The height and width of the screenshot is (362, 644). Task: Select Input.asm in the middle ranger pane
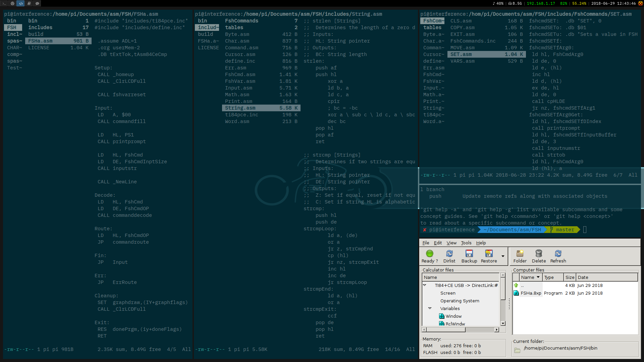tap(261, 88)
